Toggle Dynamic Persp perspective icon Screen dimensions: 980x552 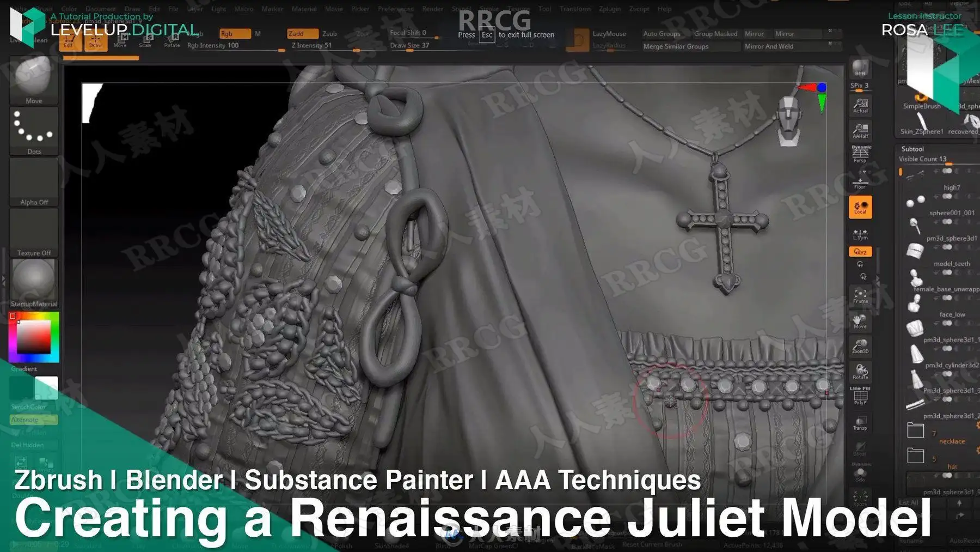(x=860, y=154)
